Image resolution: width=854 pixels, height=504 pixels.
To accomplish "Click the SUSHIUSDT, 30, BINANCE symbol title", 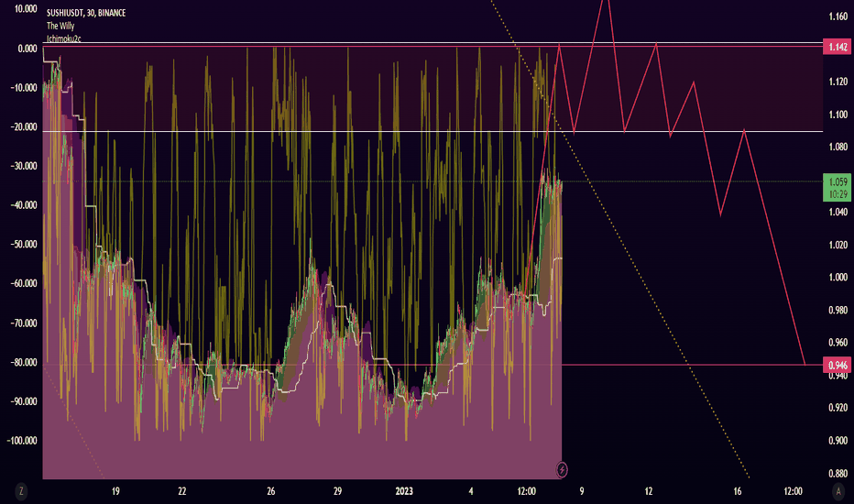I will click(x=86, y=13).
